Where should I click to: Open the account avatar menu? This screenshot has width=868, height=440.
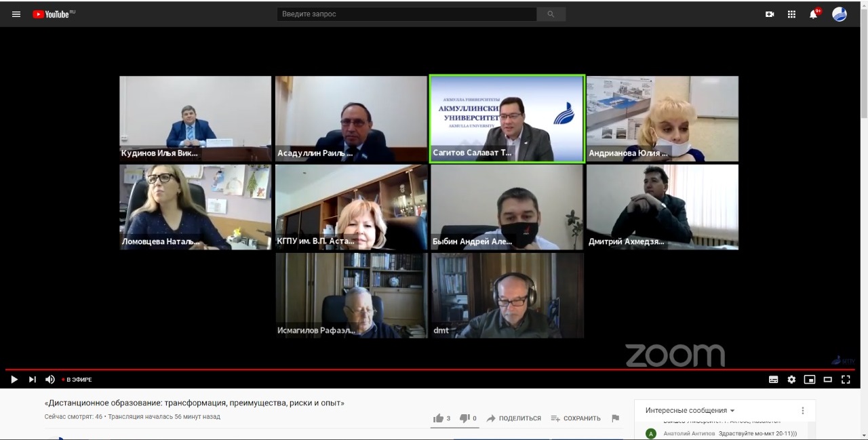840,14
